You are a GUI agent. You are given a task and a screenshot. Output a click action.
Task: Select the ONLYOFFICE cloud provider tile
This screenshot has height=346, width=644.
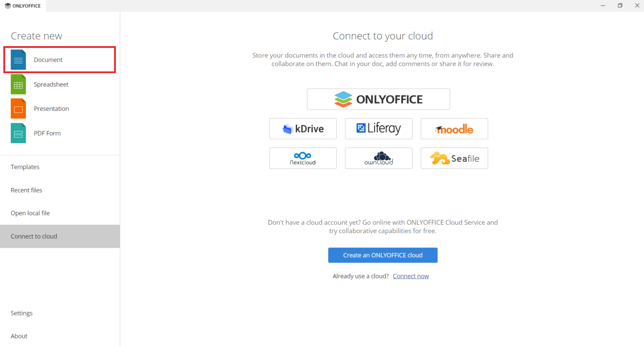click(378, 99)
